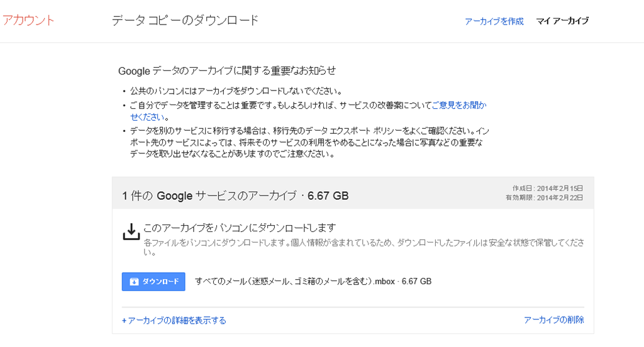The width and height of the screenshot is (644, 347).
Task: Click the heading このアーカイブをパソコンにダウンロードします
Action: coord(240,228)
